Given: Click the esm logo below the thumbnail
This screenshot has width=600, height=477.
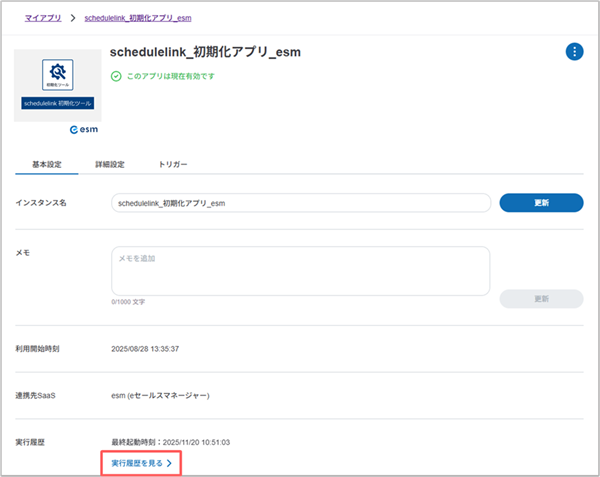Looking at the screenshot, I should coord(83,130).
